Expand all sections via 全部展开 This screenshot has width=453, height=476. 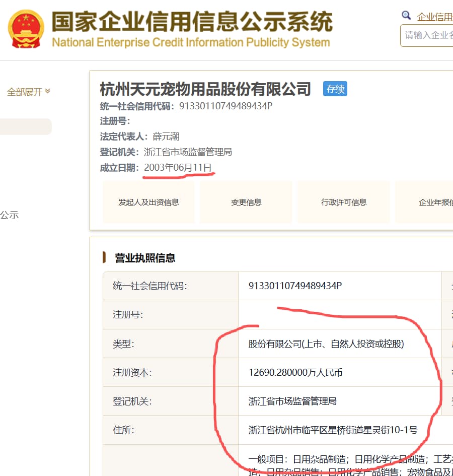coord(29,92)
